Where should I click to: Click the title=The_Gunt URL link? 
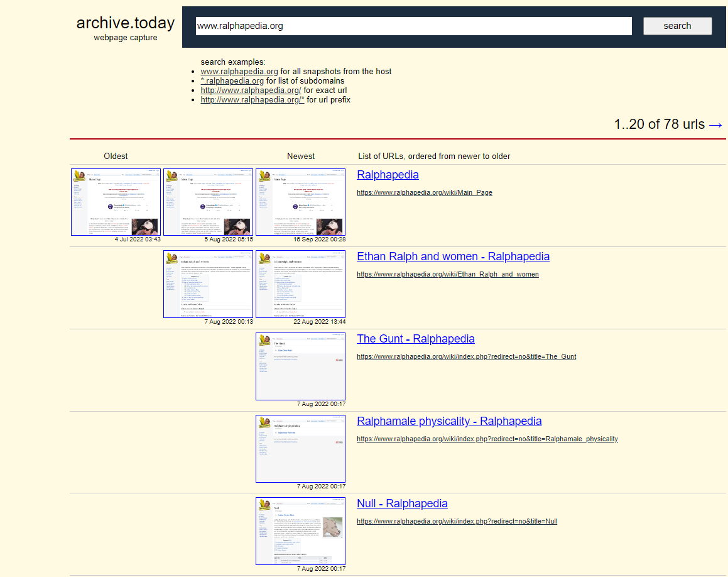[466, 356]
